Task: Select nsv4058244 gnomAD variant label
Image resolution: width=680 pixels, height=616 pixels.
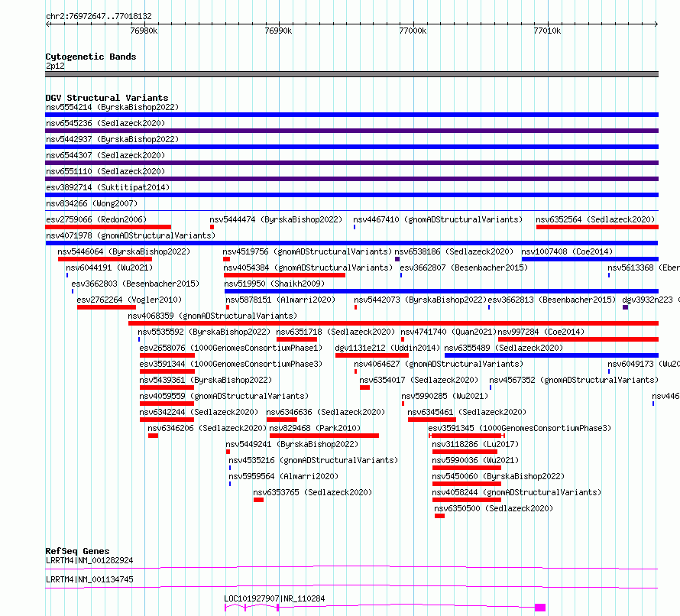Action: [516, 492]
